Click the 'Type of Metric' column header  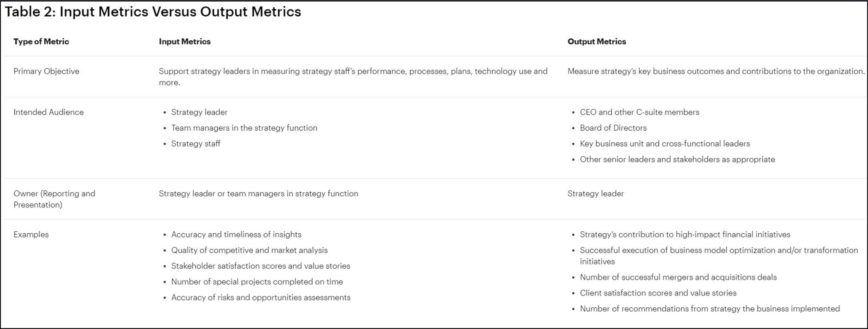(x=41, y=41)
